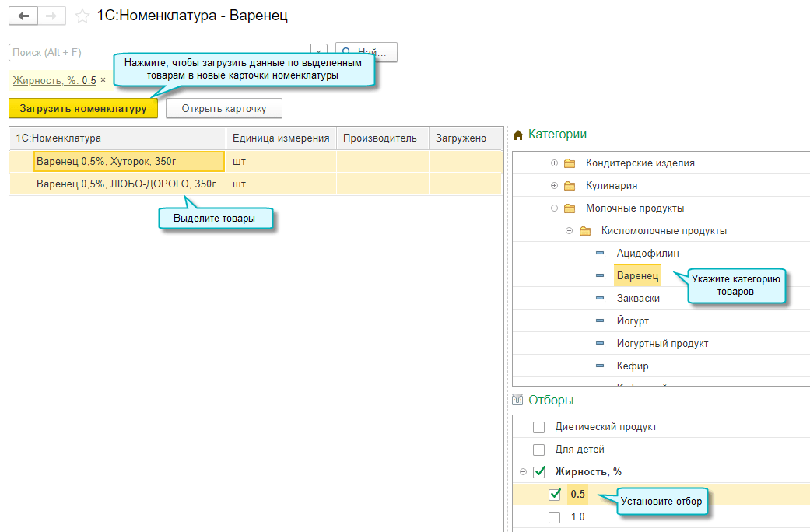Enable the Диетический продукт checkbox
The width and height of the screenshot is (810, 532).
[538, 427]
